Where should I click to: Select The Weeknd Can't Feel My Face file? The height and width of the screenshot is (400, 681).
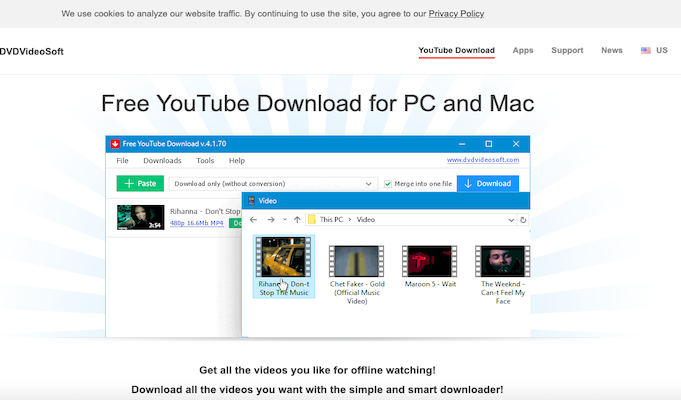tap(502, 274)
